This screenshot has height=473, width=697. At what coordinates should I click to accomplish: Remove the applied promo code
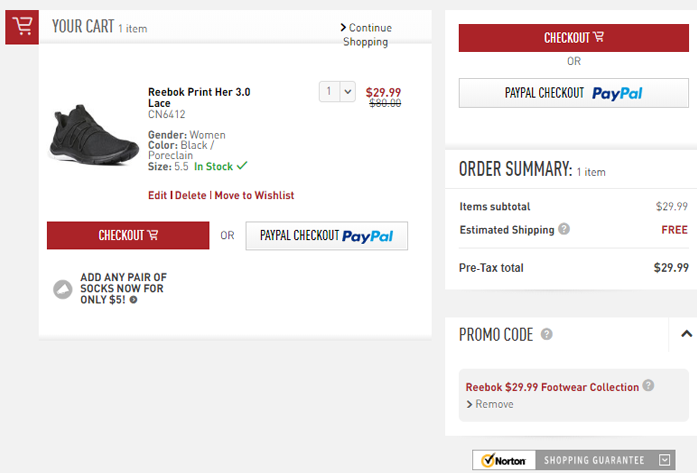pyautogui.click(x=493, y=404)
